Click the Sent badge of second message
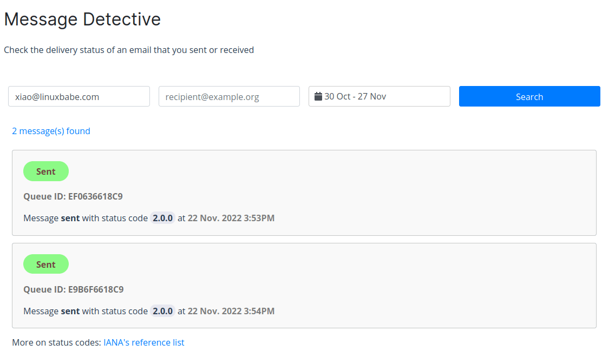 [46, 264]
